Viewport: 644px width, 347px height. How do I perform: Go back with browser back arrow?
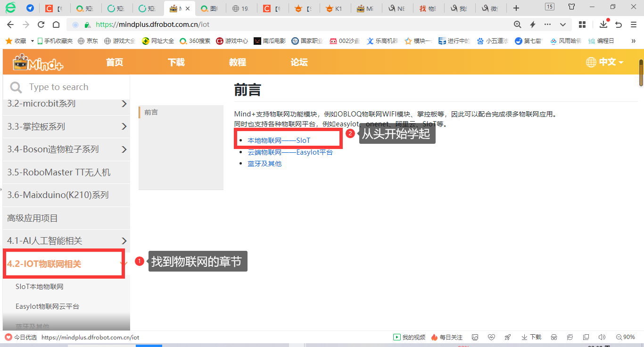tap(10, 25)
